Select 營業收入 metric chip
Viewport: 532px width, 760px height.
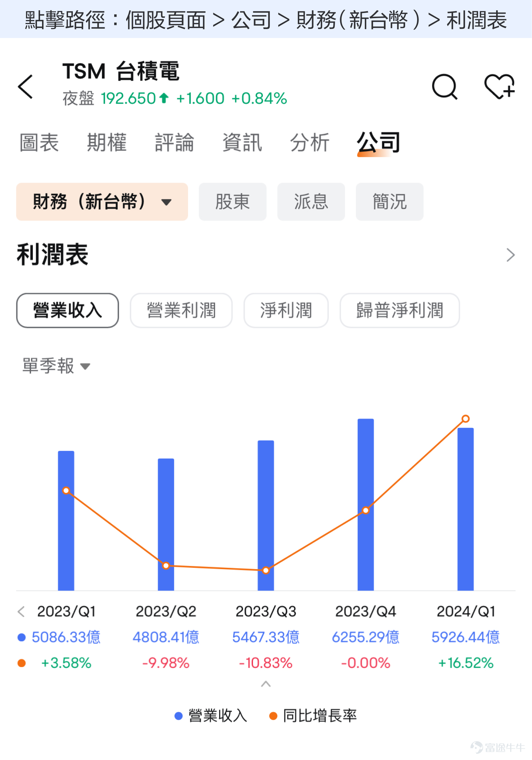tap(67, 310)
